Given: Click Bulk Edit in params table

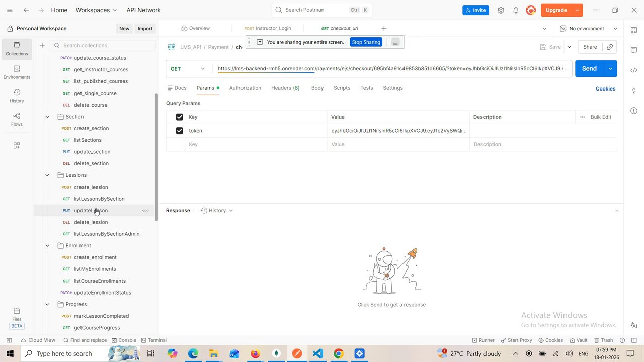Looking at the screenshot, I should [x=601, y=117].
